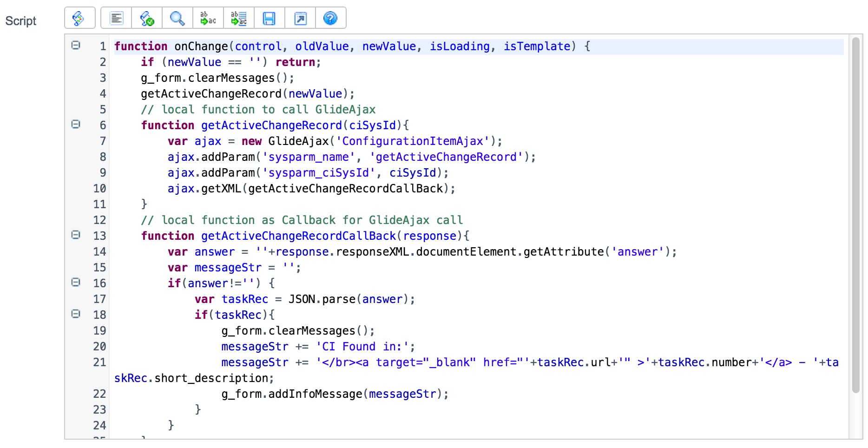
Task: Toggle full screen editor arrow icon
Action: pyautogui.click(x=300, y=18)
